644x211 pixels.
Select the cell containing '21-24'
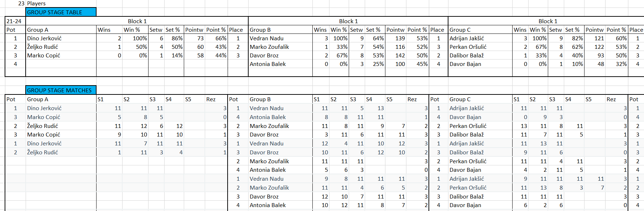pos(14,21)
